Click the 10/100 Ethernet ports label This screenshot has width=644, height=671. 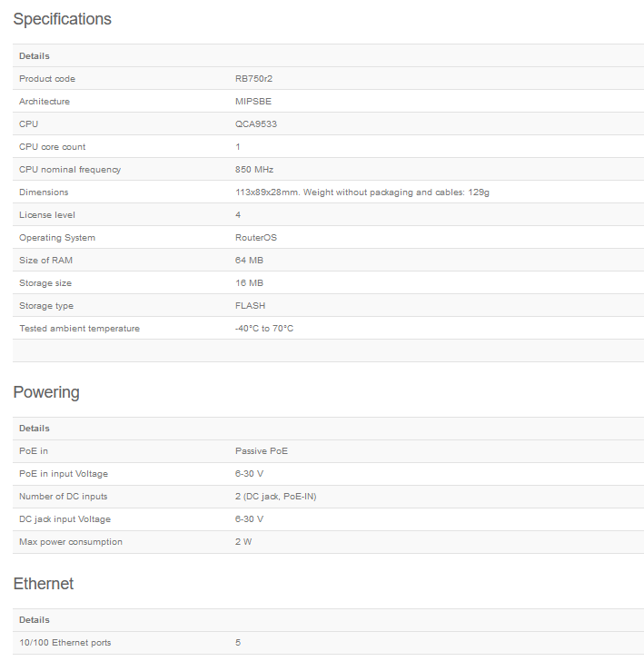65,643
